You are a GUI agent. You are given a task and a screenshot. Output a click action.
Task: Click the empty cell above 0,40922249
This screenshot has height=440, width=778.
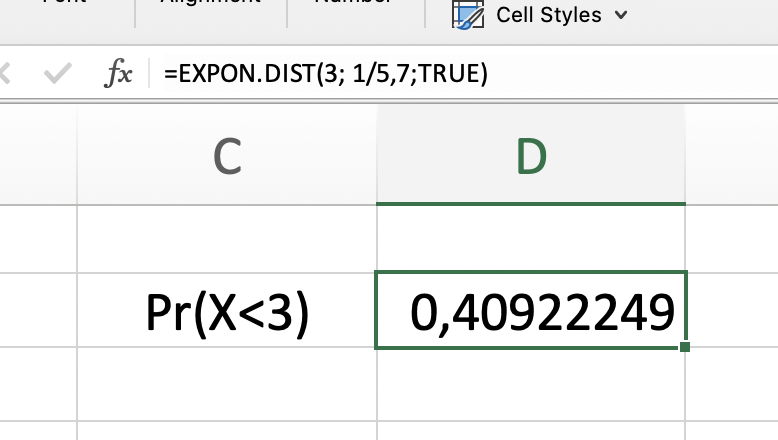coord(531,238)
